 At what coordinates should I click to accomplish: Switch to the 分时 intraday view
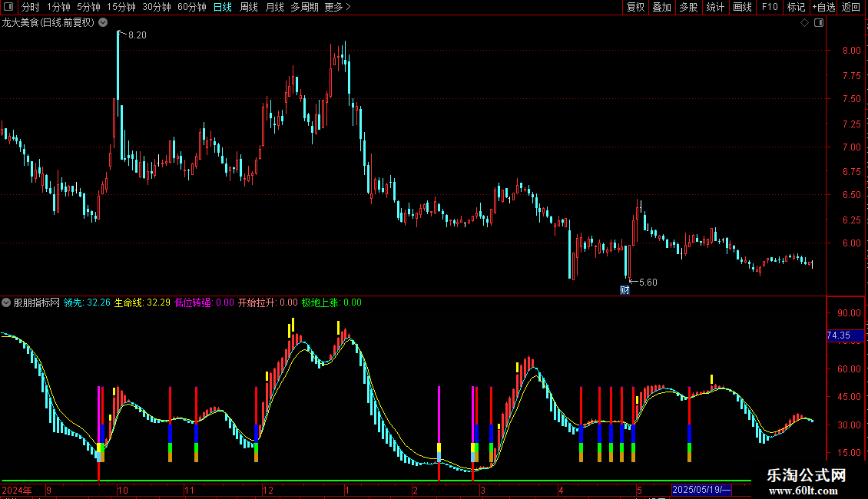click(x=31, y=7)
